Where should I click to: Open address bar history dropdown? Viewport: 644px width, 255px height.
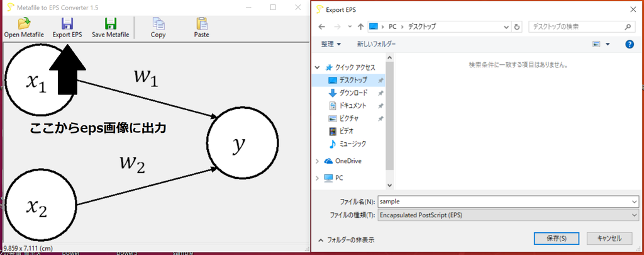(506, 26)
